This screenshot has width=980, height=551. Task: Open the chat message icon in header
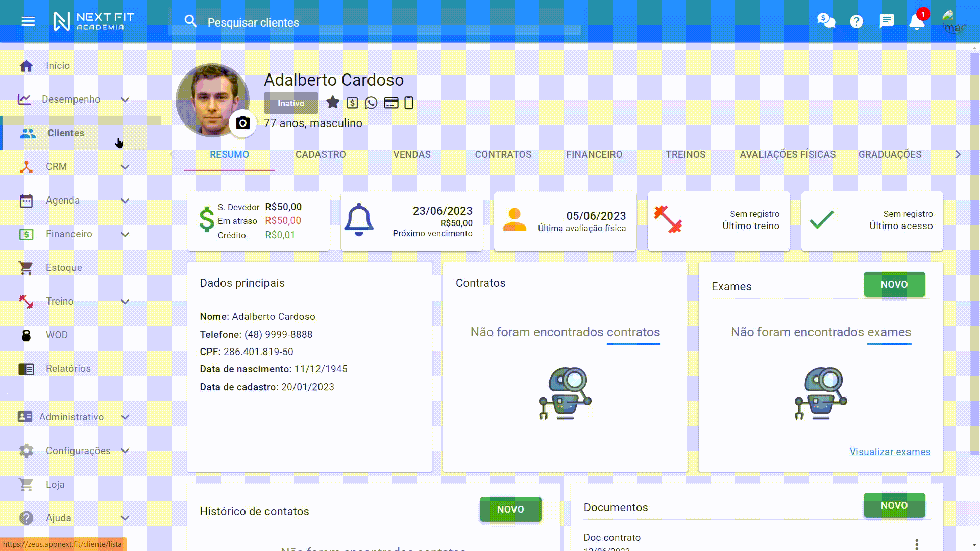coord(887,21)
